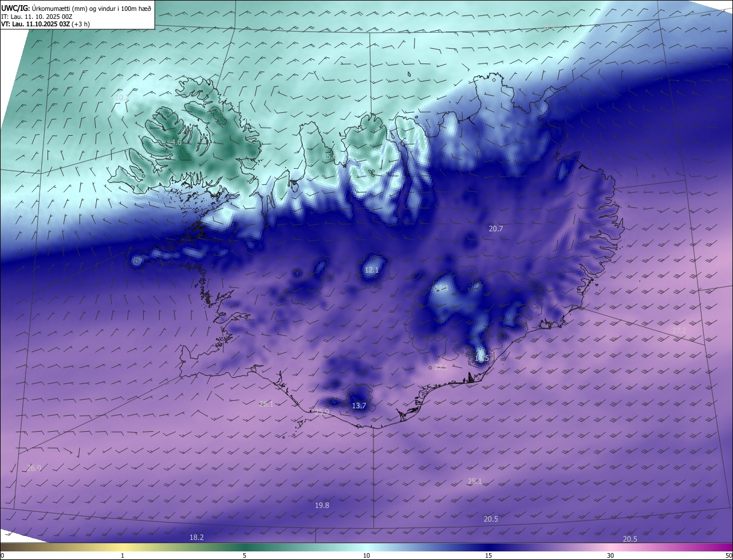Click the 12.1 value in the central highlands
Viewport: 733px width, 560px height.
pos(372,270)
